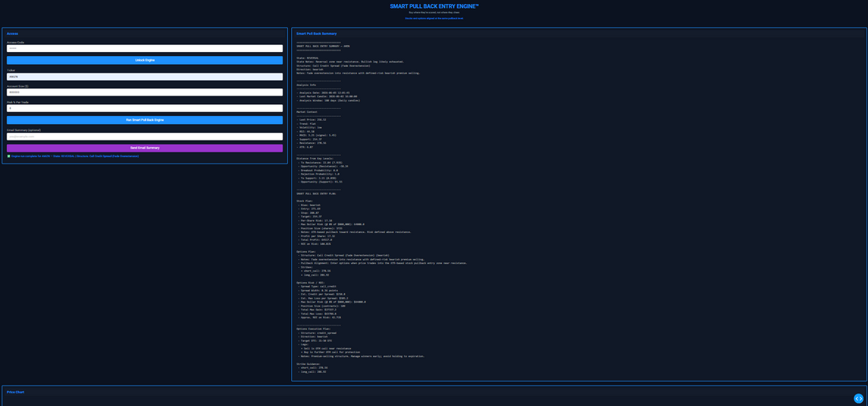The width and height of the screenshot is (868, 406).
Task: Click the 'Volatility: low' line
Action: tap(309, 127)
